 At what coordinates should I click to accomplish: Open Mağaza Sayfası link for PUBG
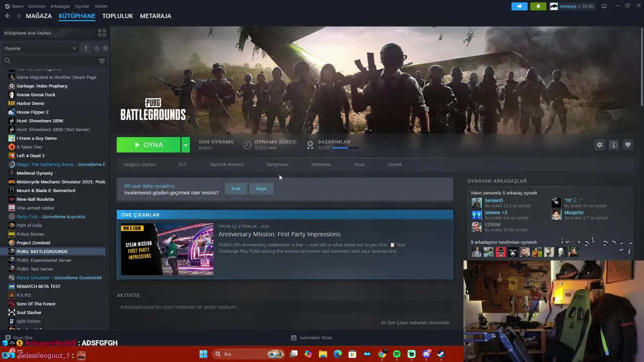(140, 164)
